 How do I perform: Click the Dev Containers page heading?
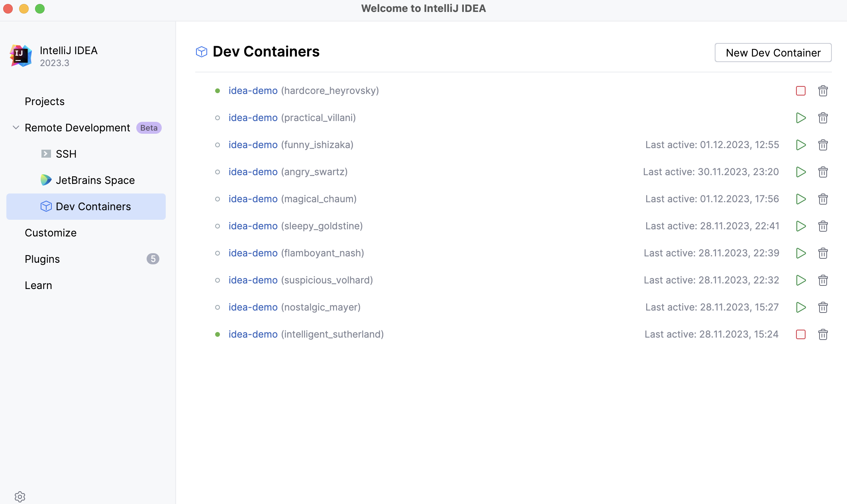point(266,52)
